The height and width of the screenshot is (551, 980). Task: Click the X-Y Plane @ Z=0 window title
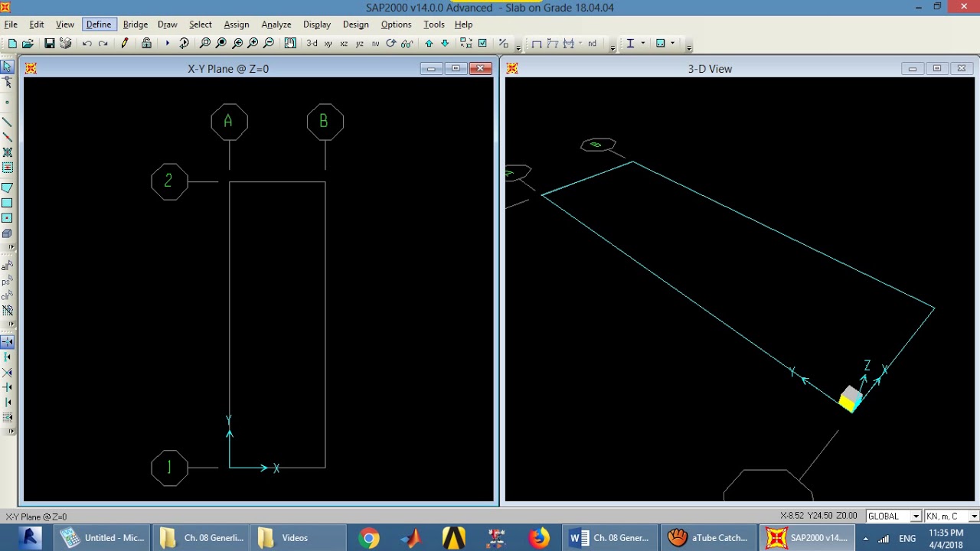(228, 69)
